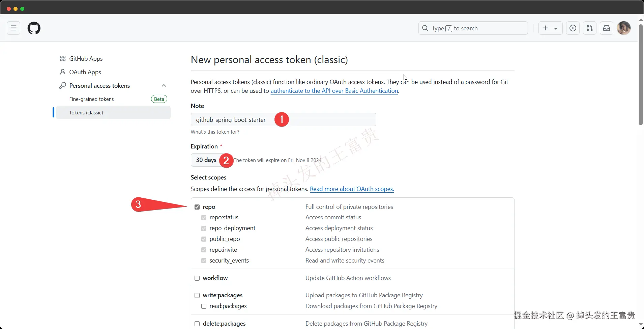Viewport: 644px width, 329px height.
Task: Open OAuth Apps settings page
Action: [x=85, y=72]
